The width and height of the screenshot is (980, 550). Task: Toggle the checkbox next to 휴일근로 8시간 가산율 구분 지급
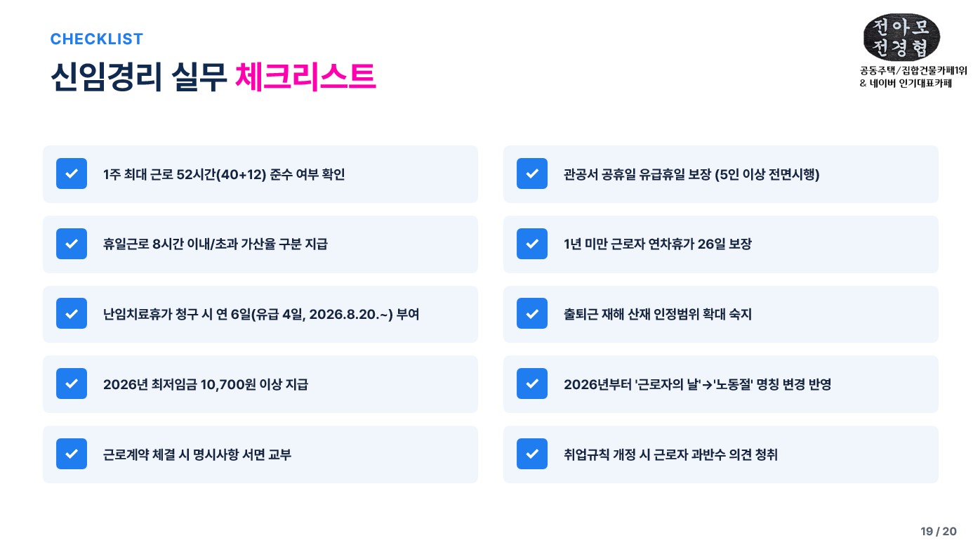click(72, 244)
